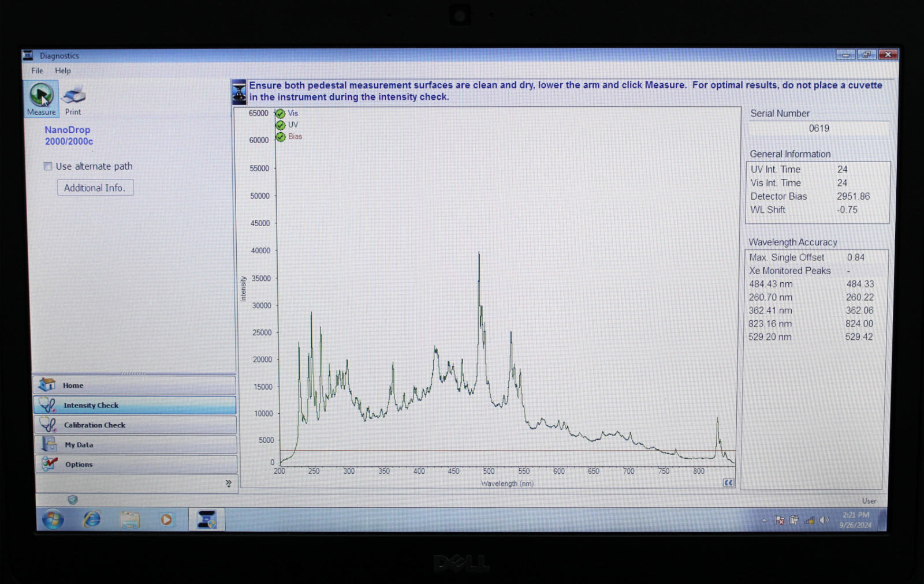This screenshot has height=584, width=924.
Task: Click the Detector Bias label
Action: (778, 196)
